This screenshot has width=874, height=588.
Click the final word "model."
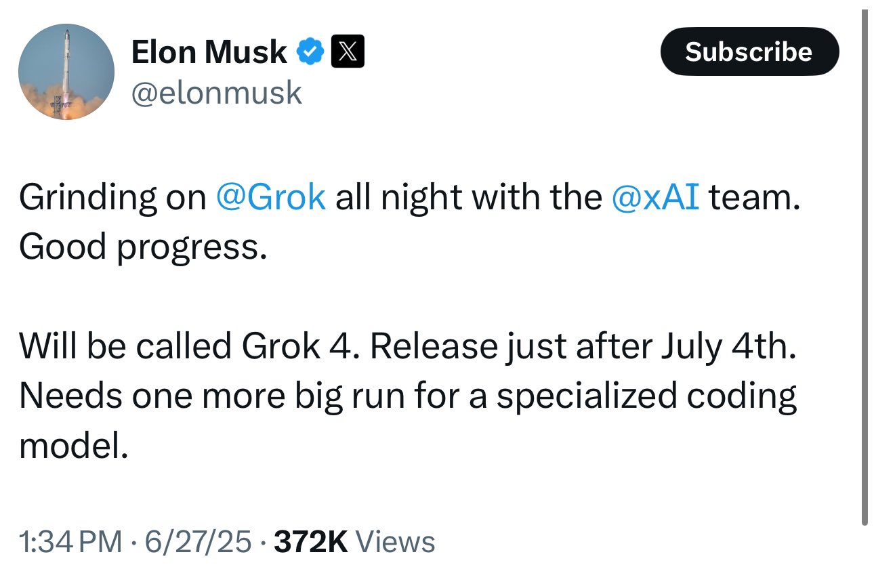point(73,444)
